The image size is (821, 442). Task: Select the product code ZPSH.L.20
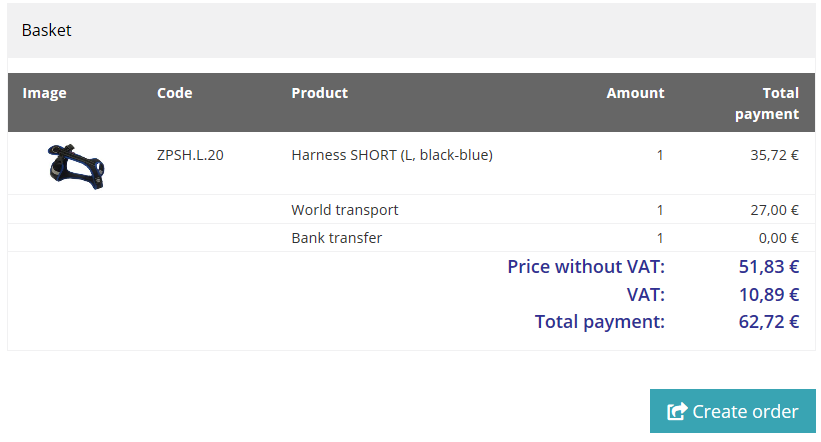(190, 155)
